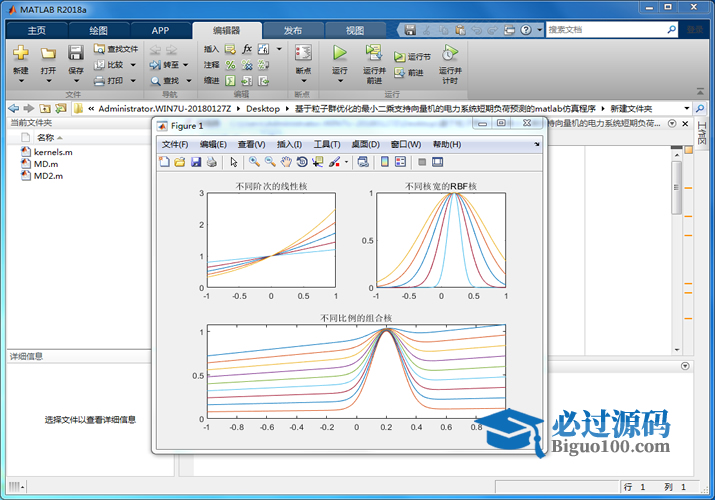
Task: Open the 新建 dropdown arrow
Action: (x=21, y=81)
